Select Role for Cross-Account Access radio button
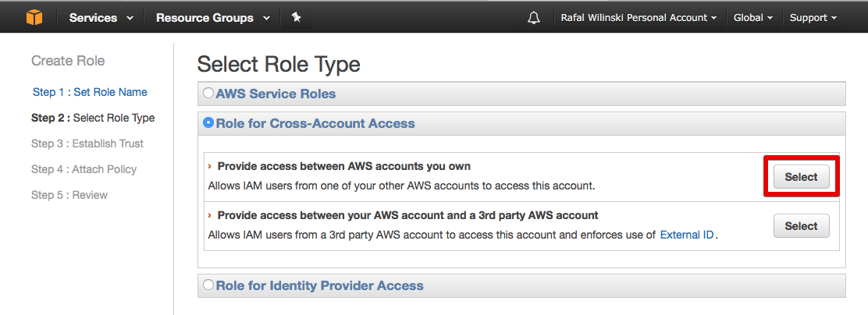The image size is (868, 315). point(208,123)
